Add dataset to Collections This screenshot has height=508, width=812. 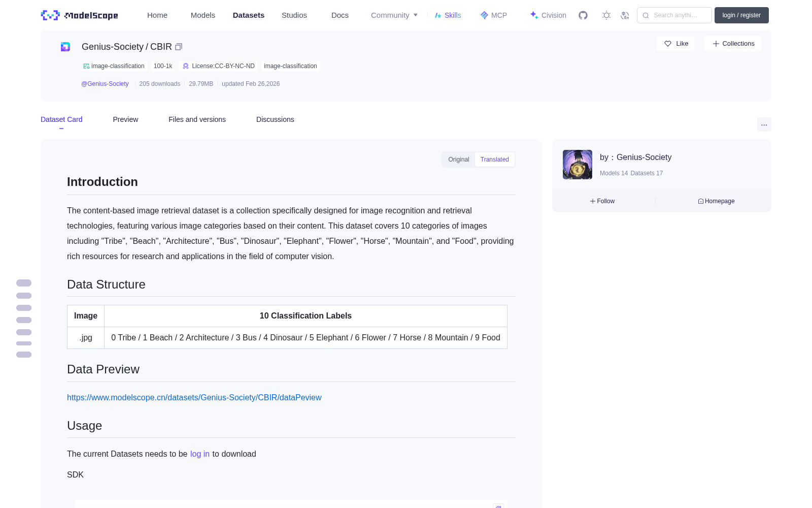pos(733,44)
